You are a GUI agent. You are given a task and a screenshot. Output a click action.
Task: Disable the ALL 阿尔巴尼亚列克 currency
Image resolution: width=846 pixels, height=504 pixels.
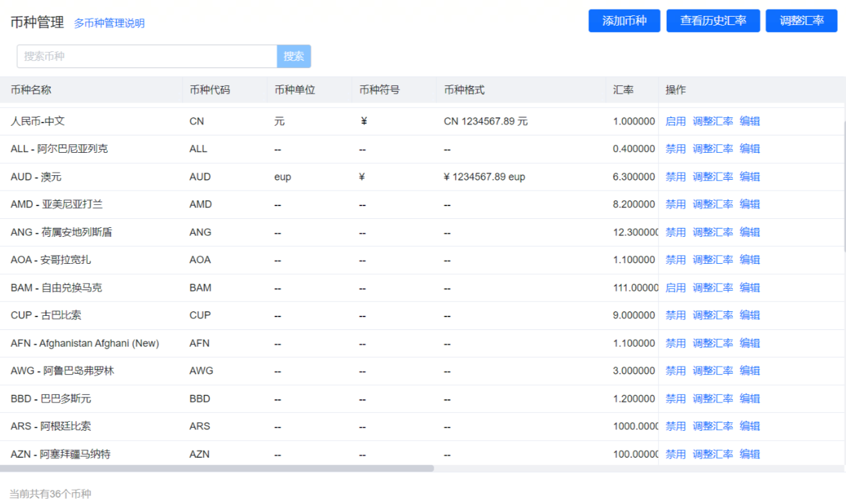676,148
